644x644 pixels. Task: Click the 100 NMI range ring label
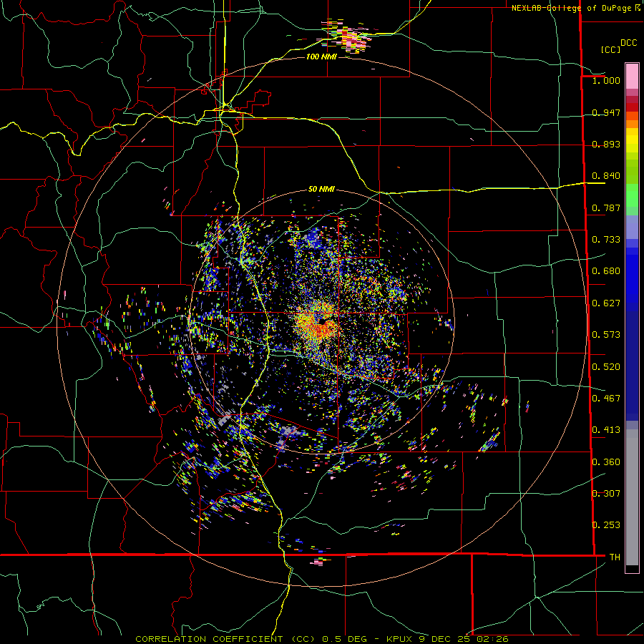coord(321,57)
